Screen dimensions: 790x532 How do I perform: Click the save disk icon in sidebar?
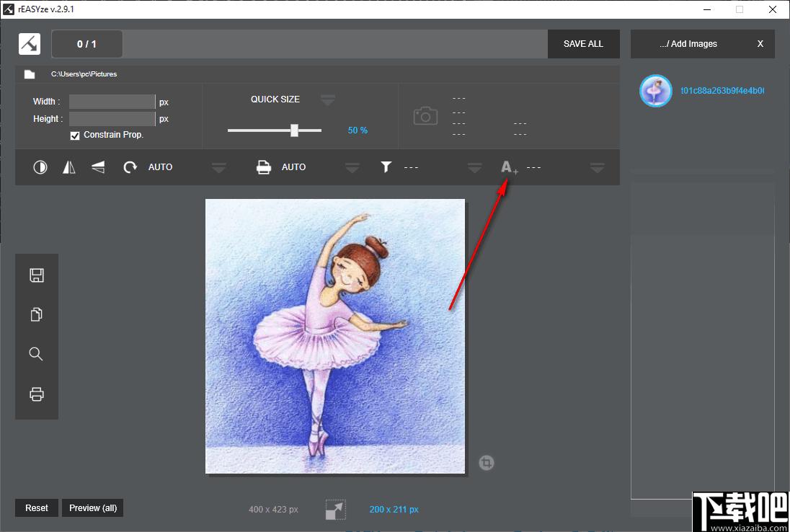tap(37, 275)
